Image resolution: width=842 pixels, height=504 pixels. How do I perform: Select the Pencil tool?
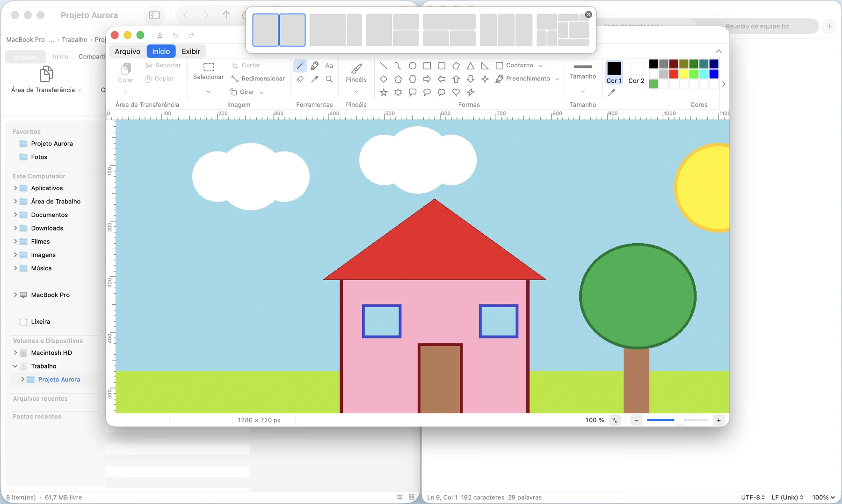click(x=300, y=65)
